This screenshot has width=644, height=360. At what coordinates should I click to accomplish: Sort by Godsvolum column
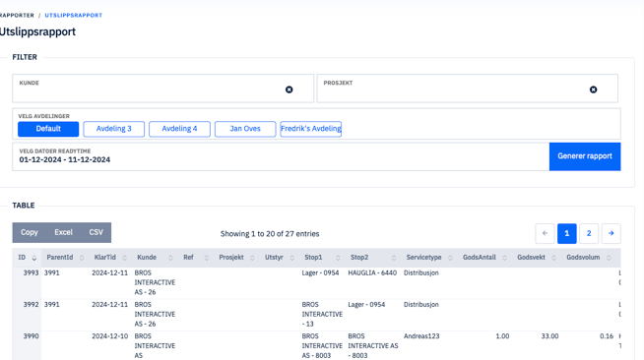589,258
